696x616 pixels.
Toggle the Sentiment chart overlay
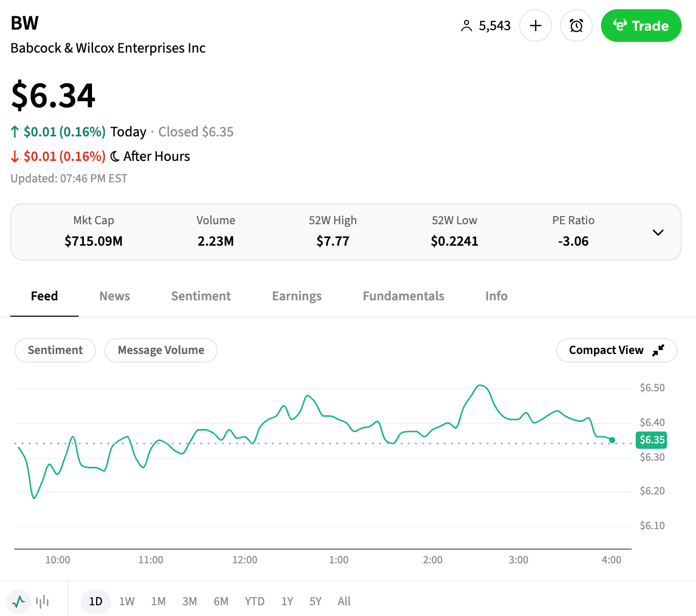pyautogui.click(x=55, y=350)
